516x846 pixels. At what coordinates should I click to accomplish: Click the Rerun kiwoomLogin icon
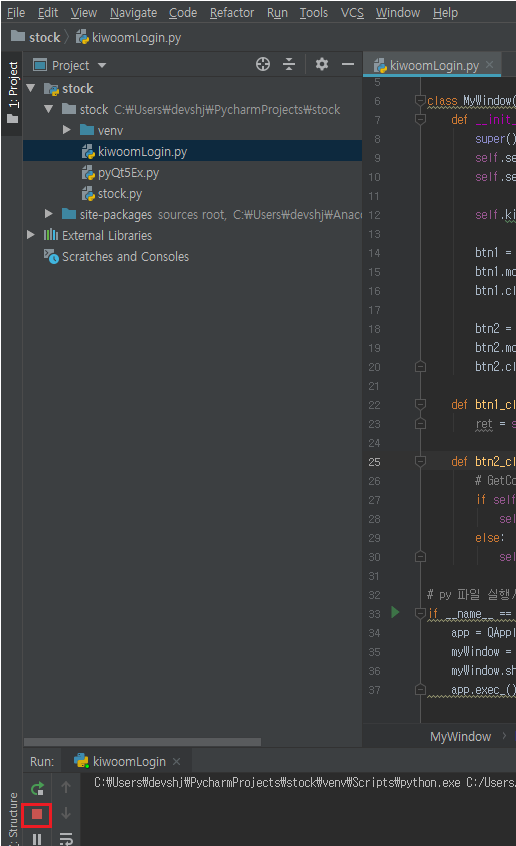coord(37,789)
